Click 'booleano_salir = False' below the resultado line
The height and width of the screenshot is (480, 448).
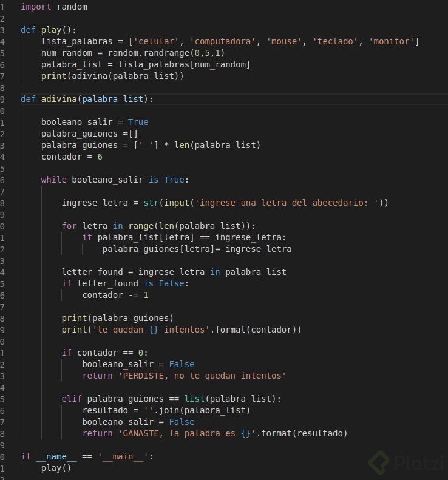point(138,422)
